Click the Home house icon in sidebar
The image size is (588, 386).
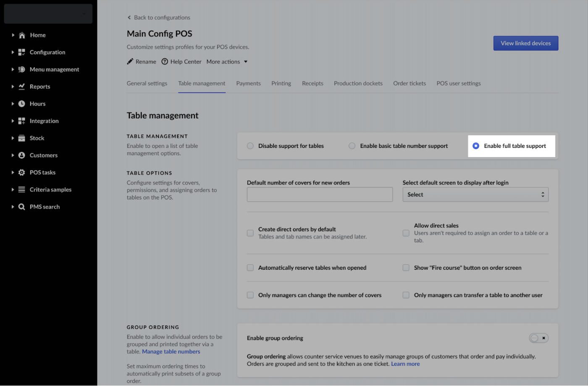click(x=22, y=35)
